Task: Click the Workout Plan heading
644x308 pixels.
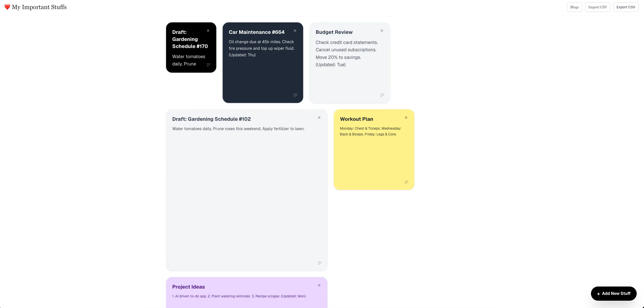Action: [x=356, y=119]
